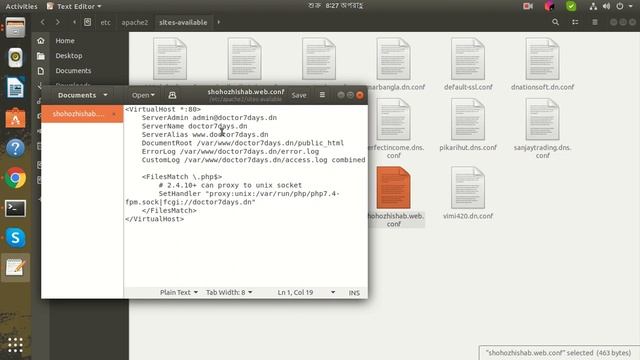Click the file manager search icon
The image size is (640, 360).
pos(555,22)
